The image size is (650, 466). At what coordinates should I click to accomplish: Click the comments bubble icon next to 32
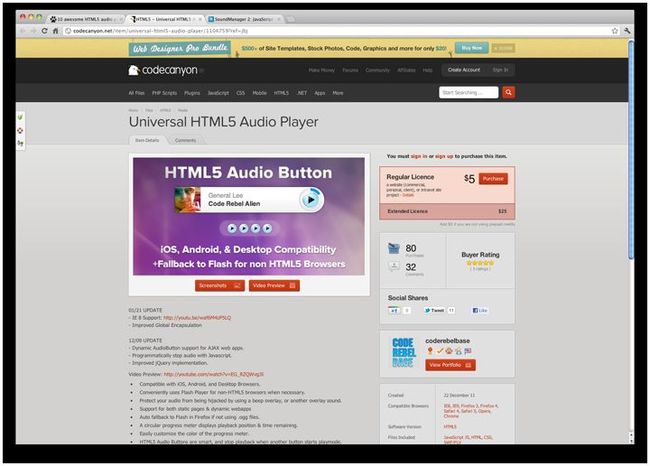pos(393,266)
